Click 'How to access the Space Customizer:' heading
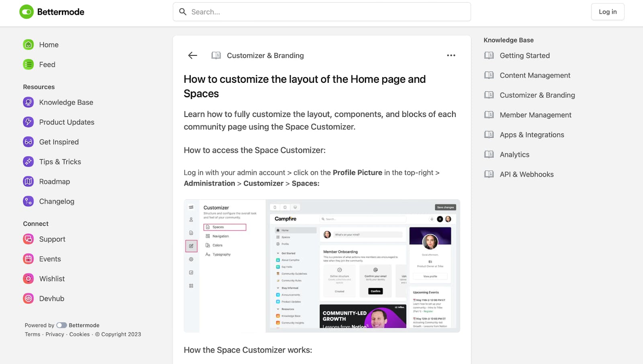Viewport: 643px width, 364px height. pos(255,150)
